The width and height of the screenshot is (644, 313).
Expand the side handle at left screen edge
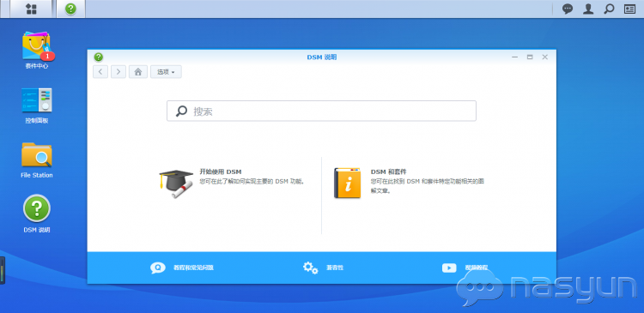coord(3,270)
